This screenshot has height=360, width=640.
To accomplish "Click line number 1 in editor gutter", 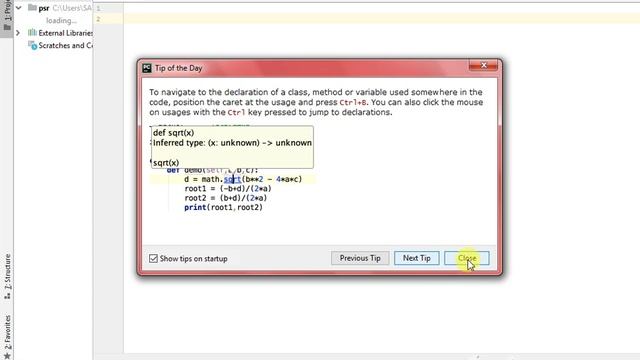I will (x=98, y=8).
